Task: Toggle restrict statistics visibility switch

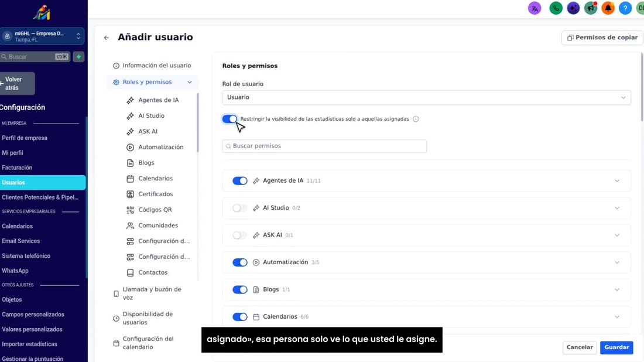Action: click(x=229, y=119)
